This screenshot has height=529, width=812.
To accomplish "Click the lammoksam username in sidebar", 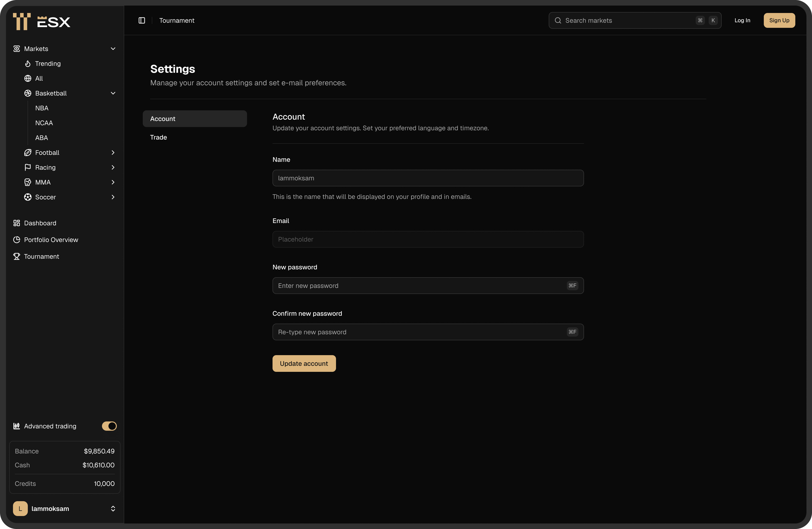I will (50, 509).
